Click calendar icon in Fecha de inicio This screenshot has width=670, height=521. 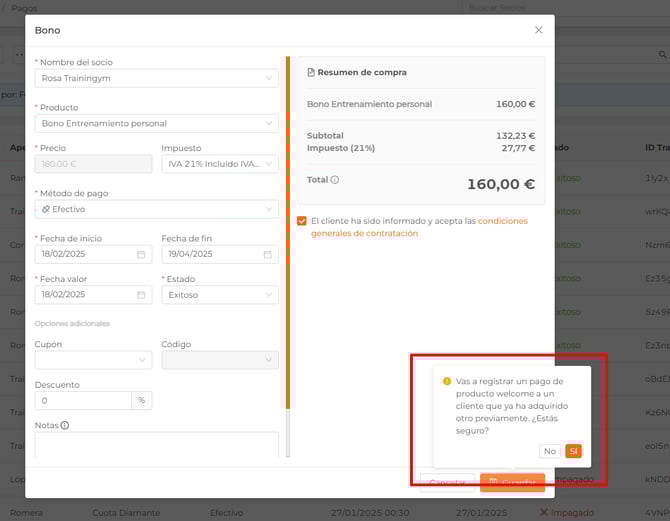pyautogui.click(x=141, y=255)
